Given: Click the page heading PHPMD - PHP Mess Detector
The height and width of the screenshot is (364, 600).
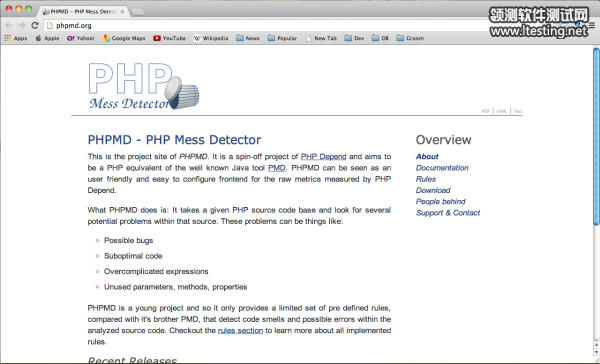Looking at the screenshot, I should click(x=174, y=140).
